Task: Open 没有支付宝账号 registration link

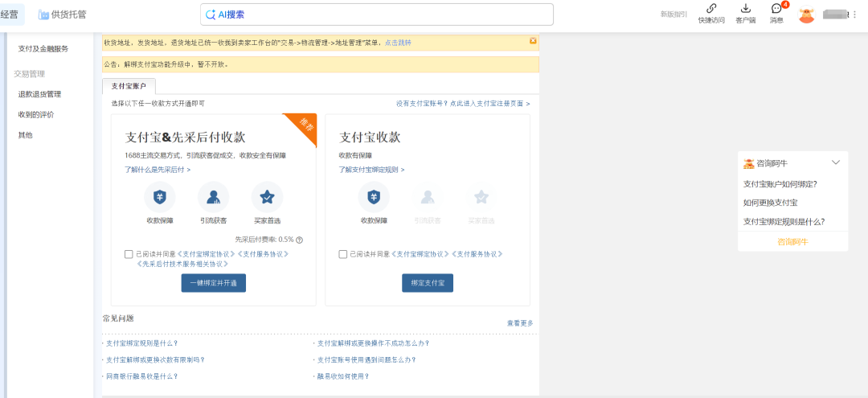Action: pyautogui.click(x=463, y=104)
